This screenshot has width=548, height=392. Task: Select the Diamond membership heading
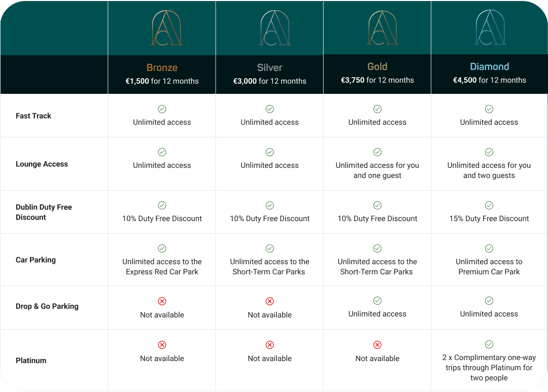[x=489, y=66]
